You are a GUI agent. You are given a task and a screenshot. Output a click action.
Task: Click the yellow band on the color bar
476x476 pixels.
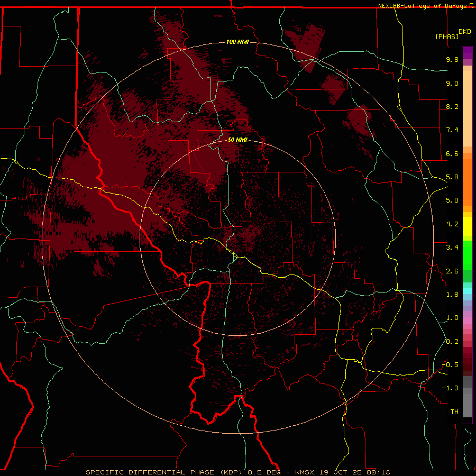pos(467,226)
